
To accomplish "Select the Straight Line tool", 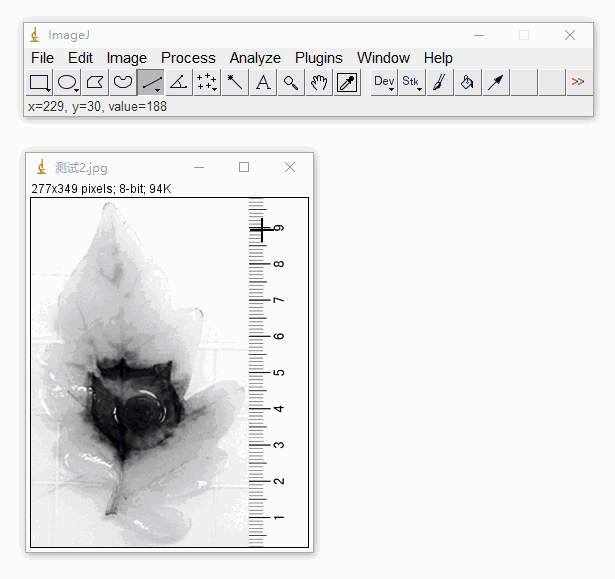I will click(151, 82).
